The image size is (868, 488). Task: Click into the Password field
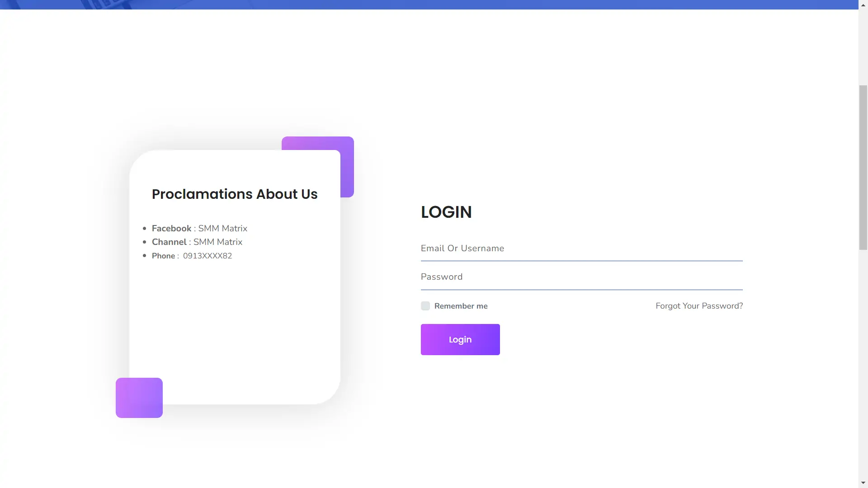(x=581, y=277)
